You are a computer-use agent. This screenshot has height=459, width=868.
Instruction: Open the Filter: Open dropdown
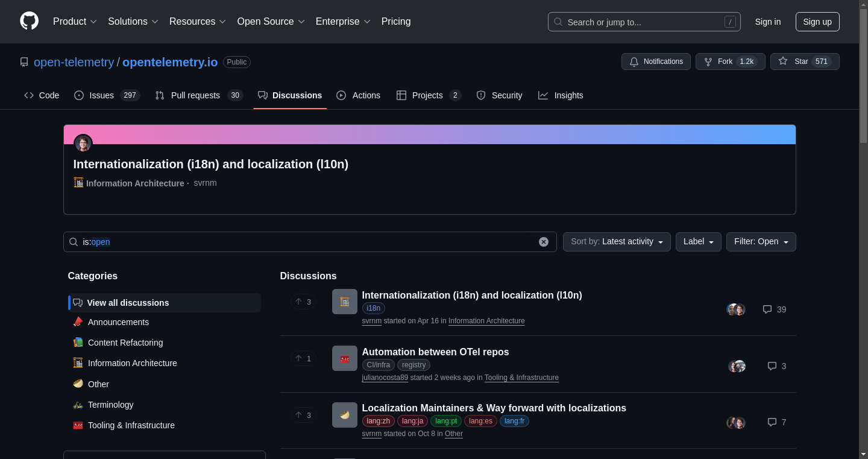coord(761,242)
